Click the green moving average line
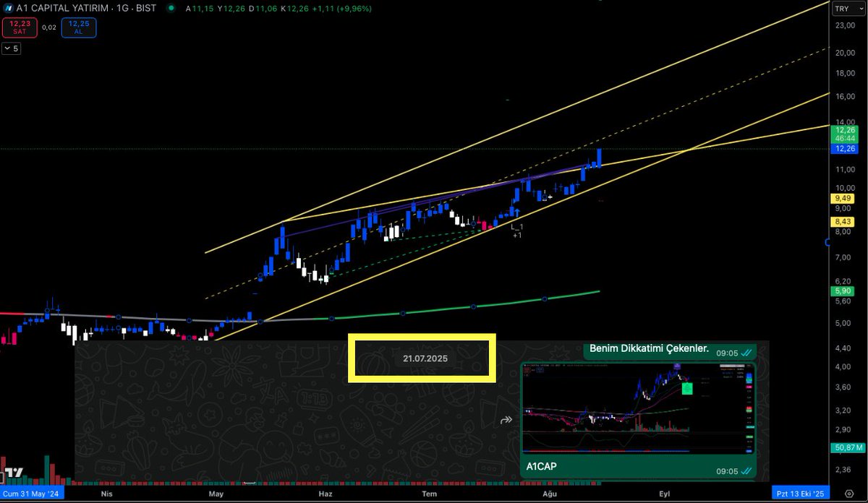 (x=474, y=306)
